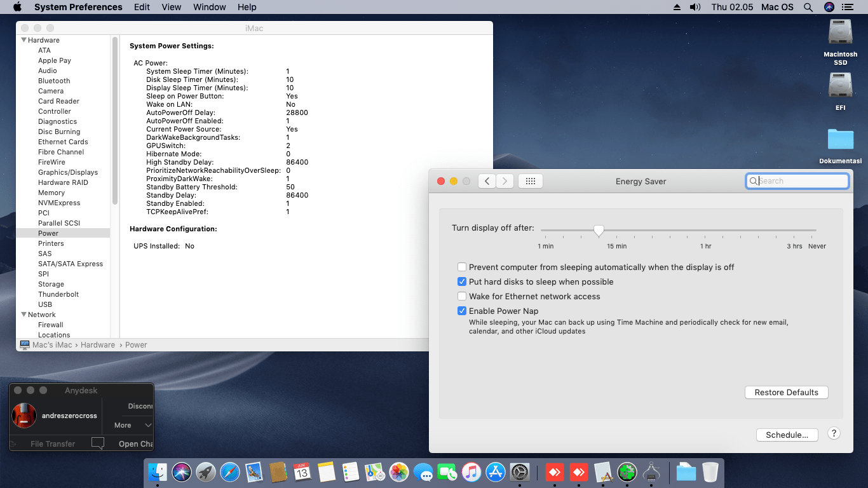Open Safari from the Dock
The image size is (868, 488).
[230, 472]
